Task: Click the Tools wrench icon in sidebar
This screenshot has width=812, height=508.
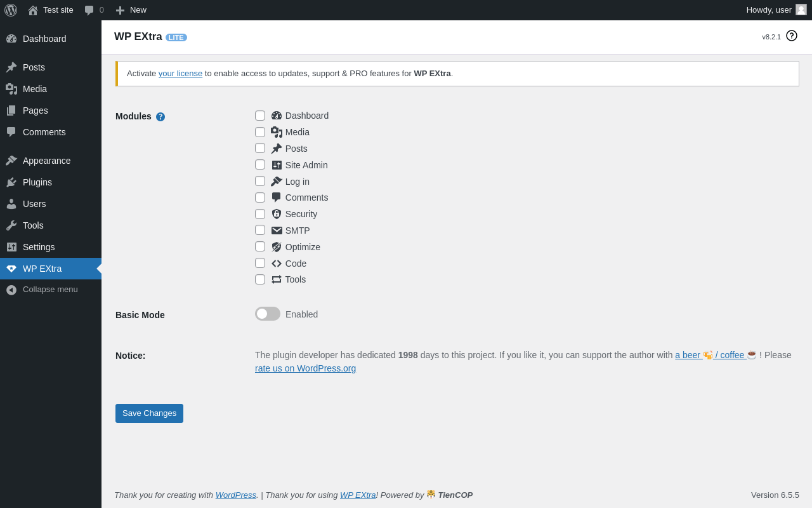Action: coord(11,225)
